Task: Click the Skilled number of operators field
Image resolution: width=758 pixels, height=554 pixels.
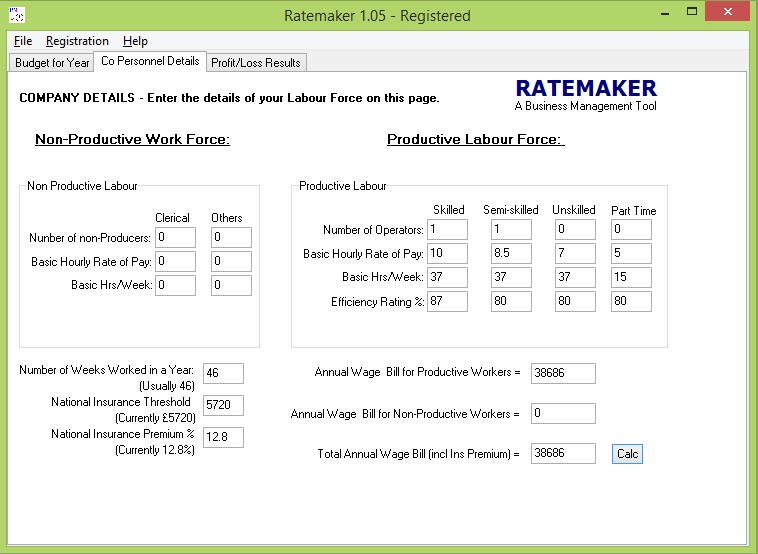Action: pyautogui.click(x=447, y=230)
